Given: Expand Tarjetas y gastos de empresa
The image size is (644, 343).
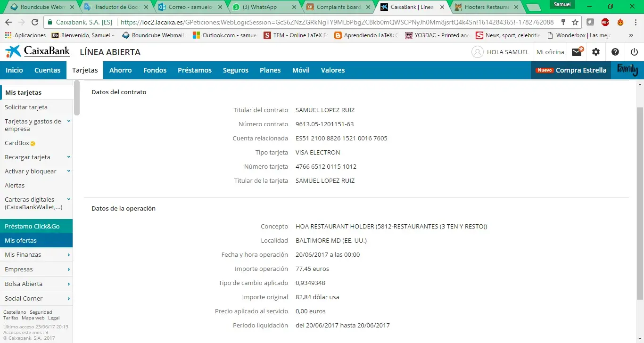Looking at the screenshot, I should pyautogui.click(x=69, y=122).
